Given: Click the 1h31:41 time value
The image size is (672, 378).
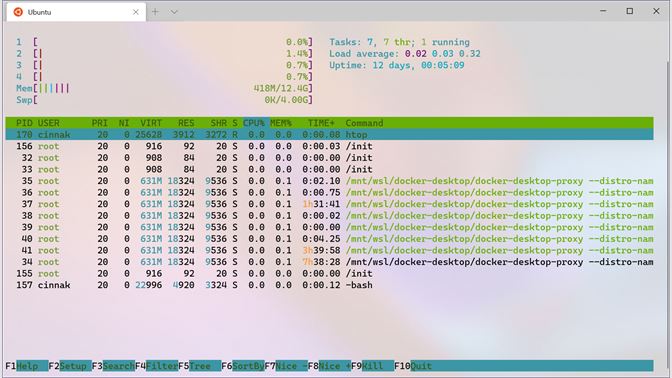Looking at the screenshot, I should click(321, 204).
